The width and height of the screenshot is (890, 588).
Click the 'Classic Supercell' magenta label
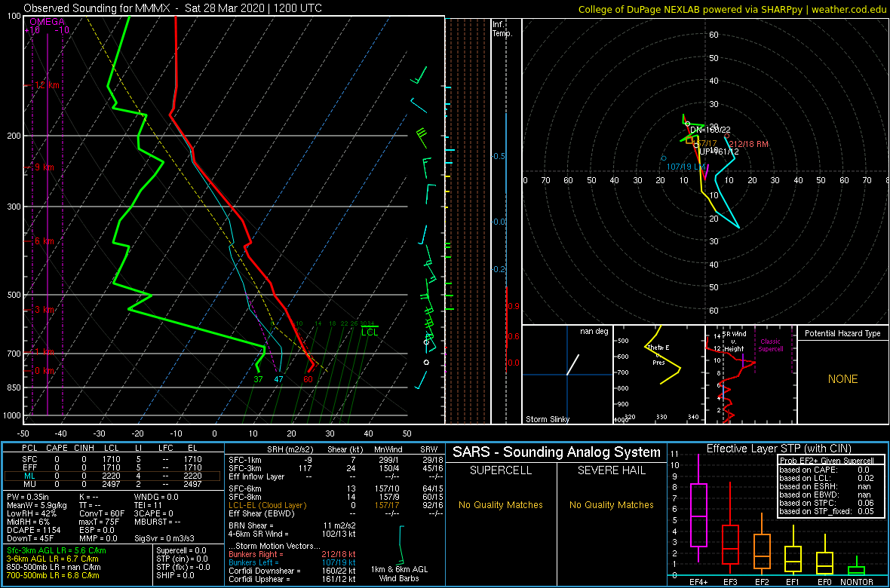pos(771,345)
